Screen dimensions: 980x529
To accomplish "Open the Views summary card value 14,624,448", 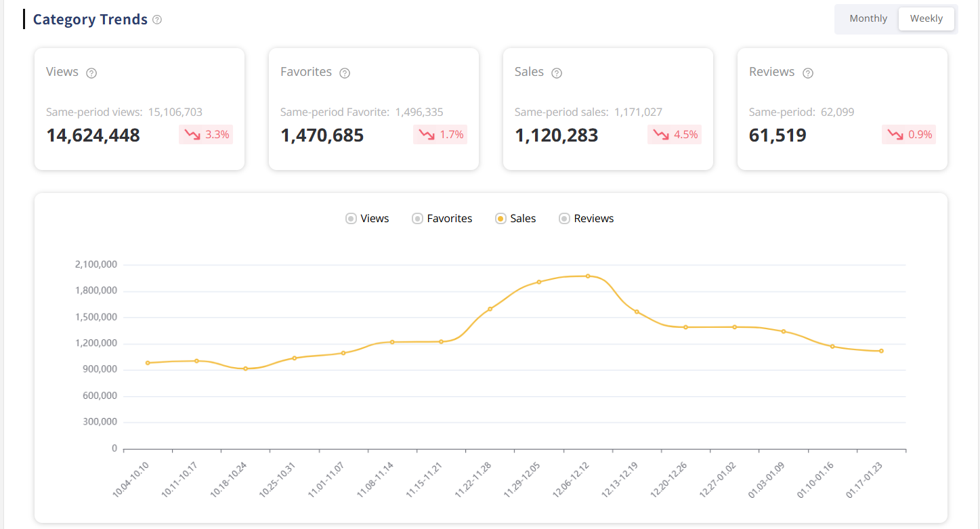I will click(x=93, y=135).
